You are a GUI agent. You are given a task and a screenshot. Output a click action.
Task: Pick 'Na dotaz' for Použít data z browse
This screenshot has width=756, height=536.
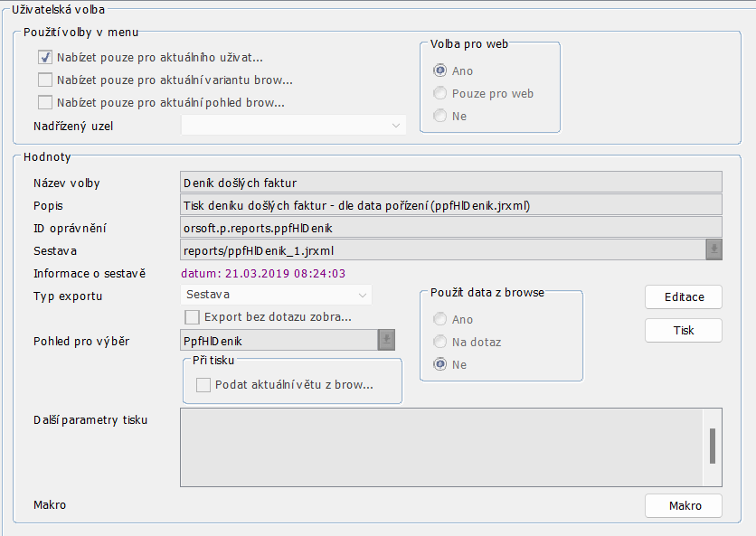440,342
